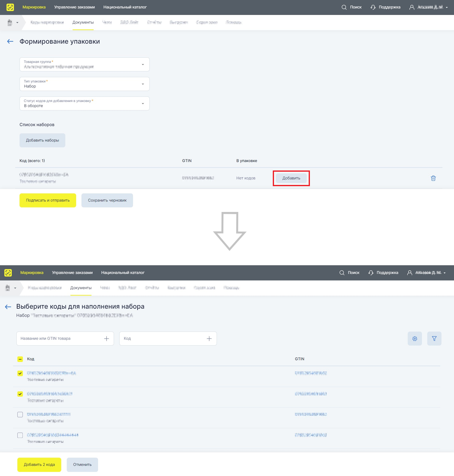The image size is (454, 476).
Task: Open the user account dropdown arrow in bottom header
Action: coord(444,273)
